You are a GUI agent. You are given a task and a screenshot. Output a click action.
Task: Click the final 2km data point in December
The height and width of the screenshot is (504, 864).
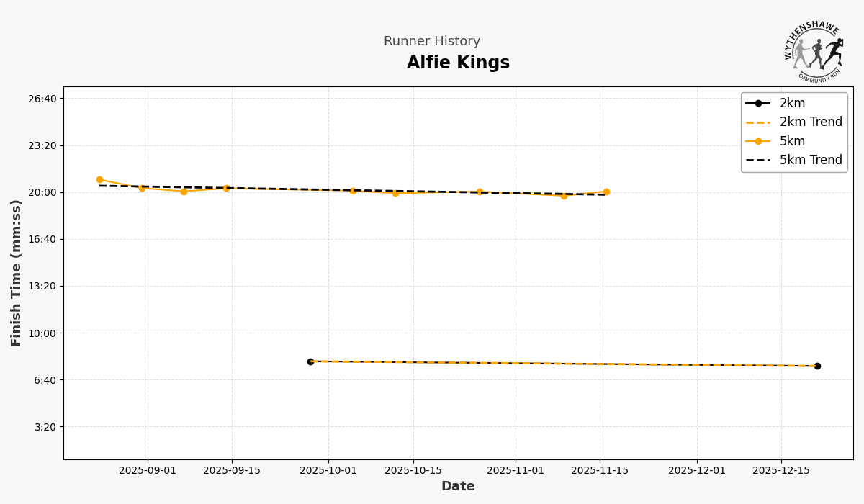(x=817, y=366)
